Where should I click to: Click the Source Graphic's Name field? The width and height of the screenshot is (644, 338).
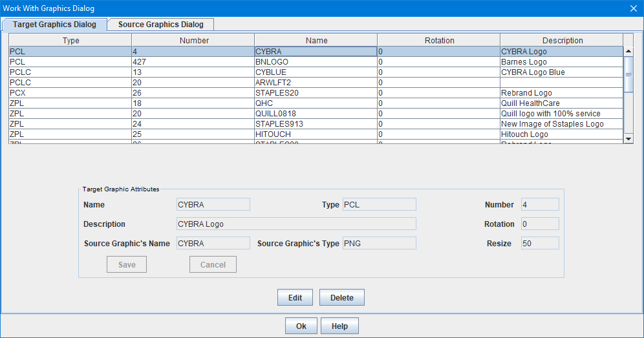pos(213,243)
